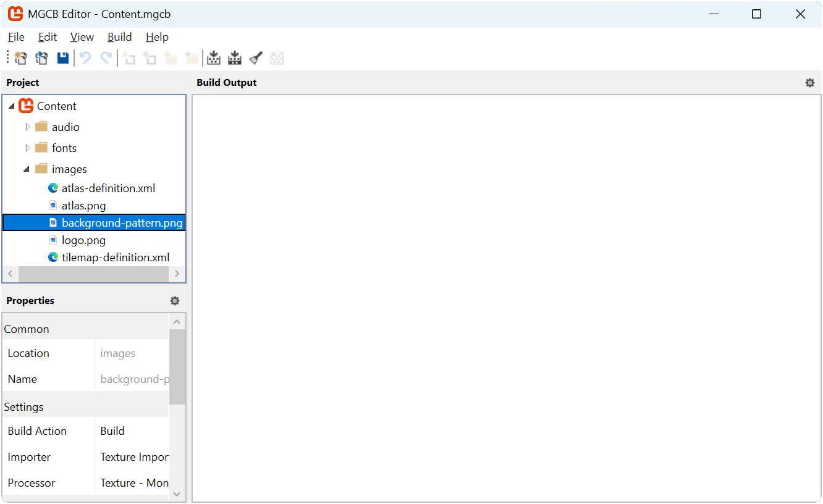
Task: Select atlas-definition.xml in the project tree
Action: [x=109, y=188]
